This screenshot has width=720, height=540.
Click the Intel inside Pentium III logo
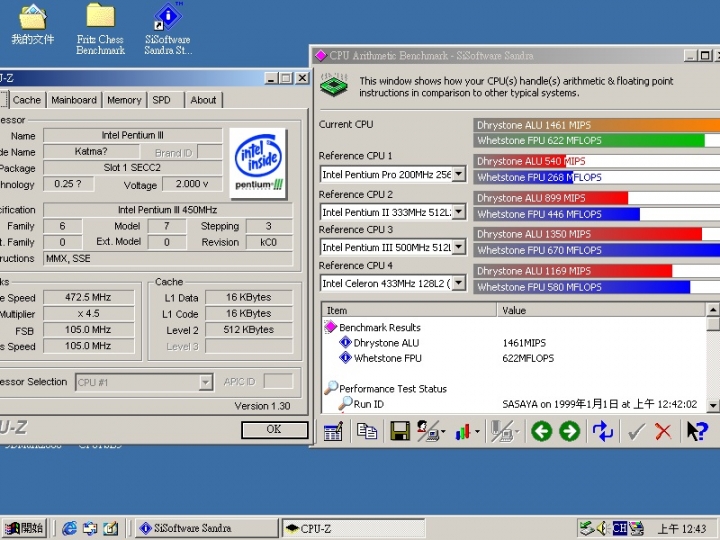point(259,163)
